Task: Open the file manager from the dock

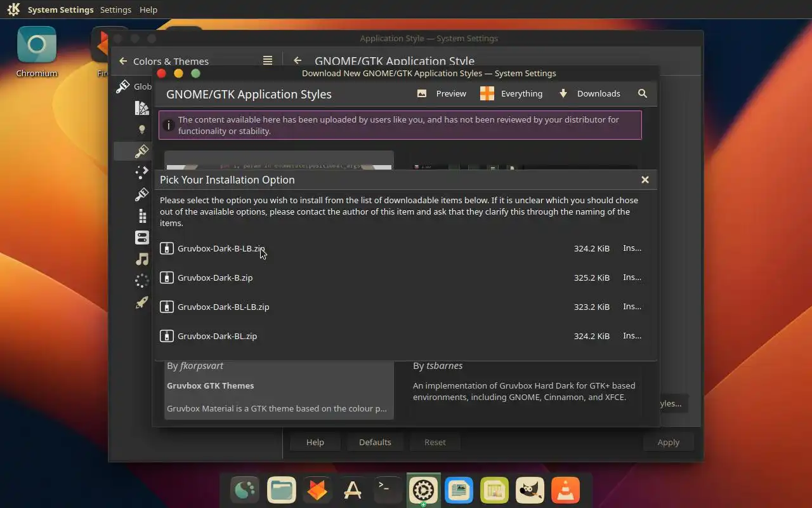Action: pos(281,490)
